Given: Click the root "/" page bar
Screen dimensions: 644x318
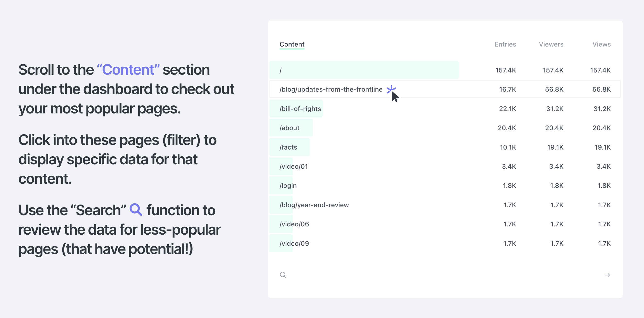Looking at the screenshot, I should point(364,70).
